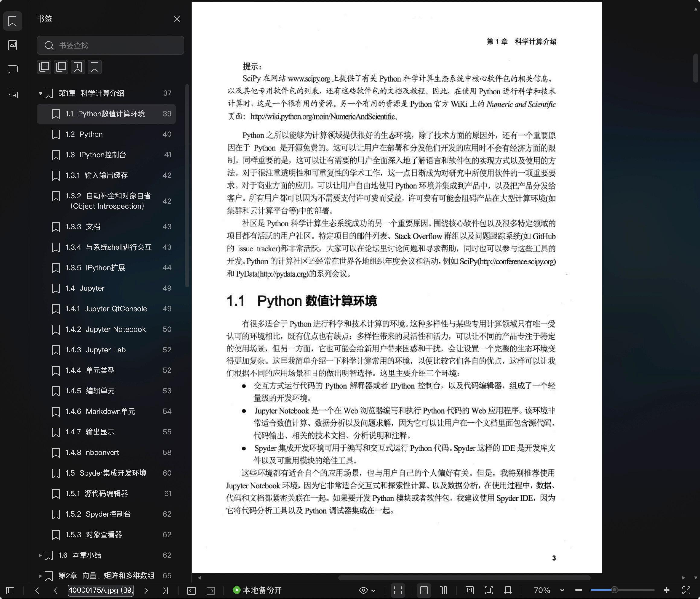
Task: Select bookmark 1.3.5 IPython扩展
Action: tap(106, 267)
